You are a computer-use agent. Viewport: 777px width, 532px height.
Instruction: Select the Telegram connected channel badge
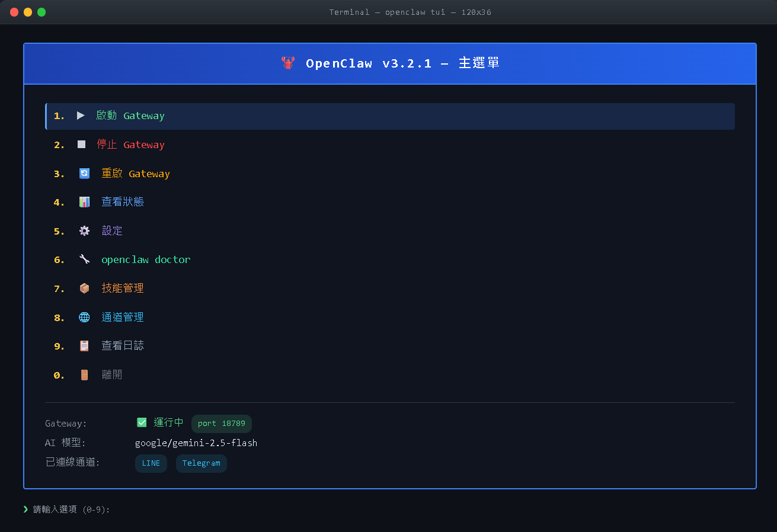click(201, 463)
